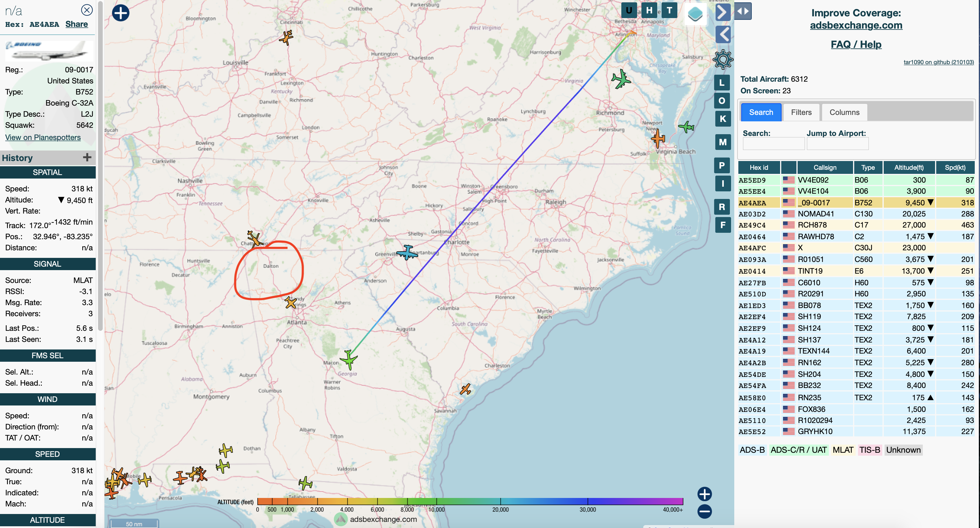Sort table by Altitude(ft) column

[x=908, y=167]
